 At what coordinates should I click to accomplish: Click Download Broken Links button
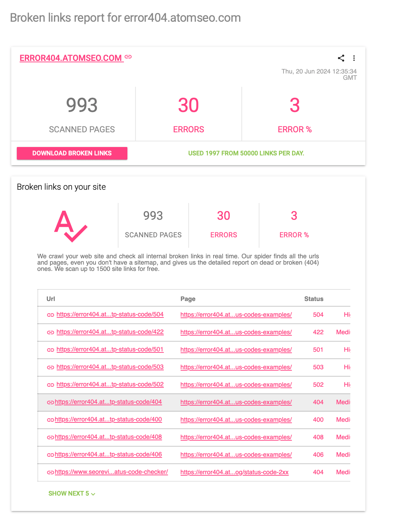[x=72, y=153]
